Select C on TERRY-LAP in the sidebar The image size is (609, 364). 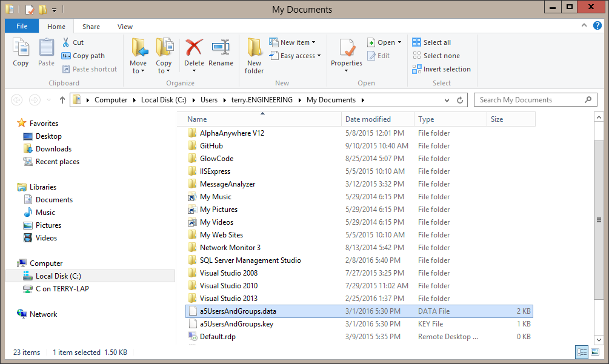click(x=62, y=289)
